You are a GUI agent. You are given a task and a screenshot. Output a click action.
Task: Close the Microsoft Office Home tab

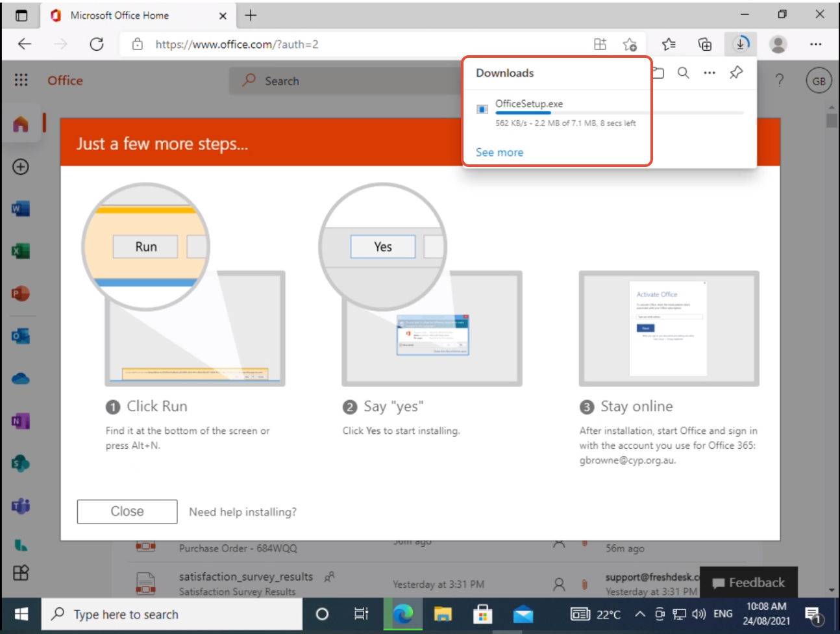223,16
